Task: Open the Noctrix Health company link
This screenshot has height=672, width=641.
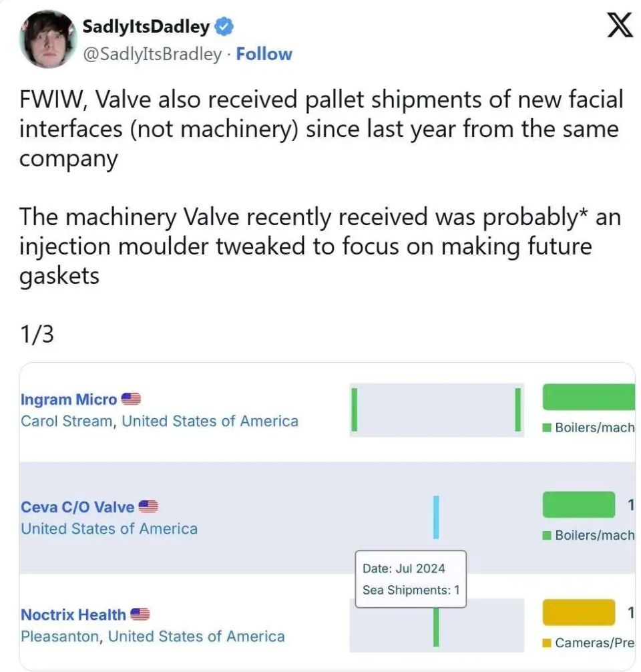Action: [x=73, y=615]
